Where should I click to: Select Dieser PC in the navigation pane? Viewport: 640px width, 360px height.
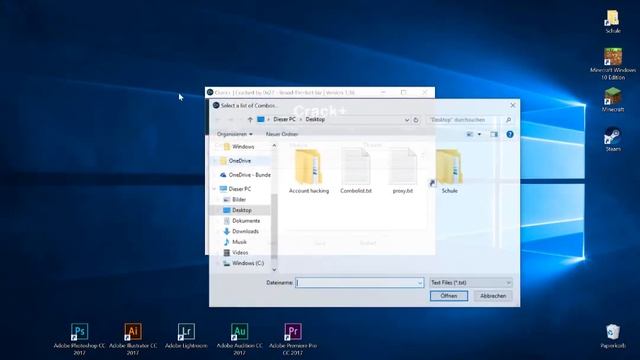240,189
